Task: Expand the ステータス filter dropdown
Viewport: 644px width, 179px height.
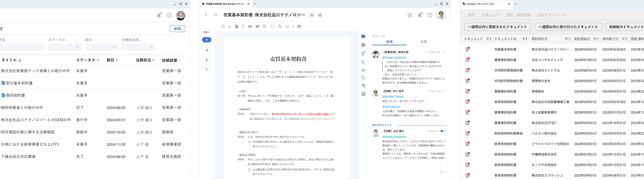Action: (65, 47)
